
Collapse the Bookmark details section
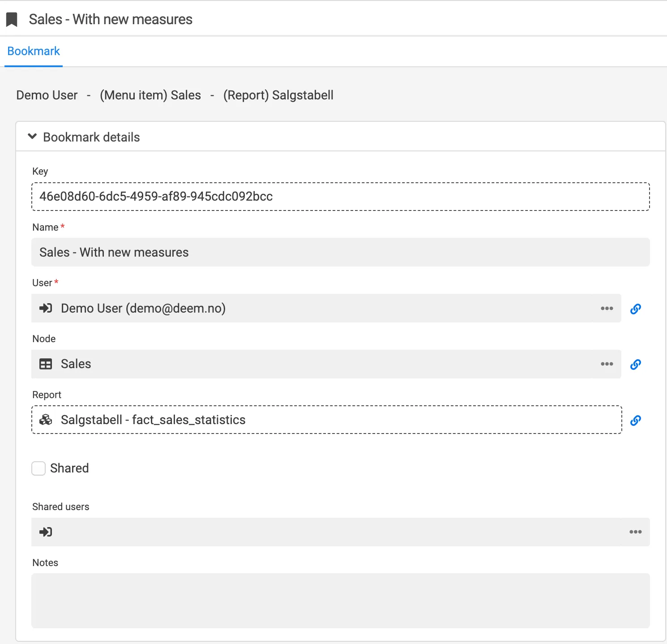[32, 136]
